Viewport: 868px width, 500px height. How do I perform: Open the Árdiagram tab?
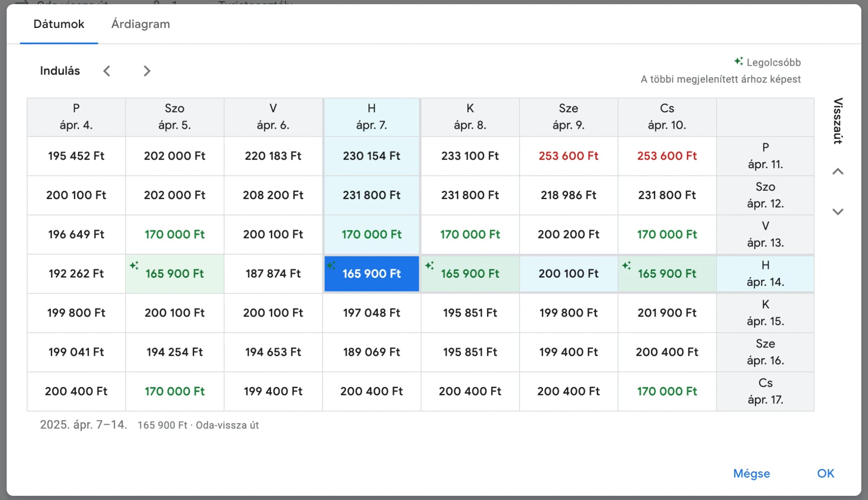(x=140, y=24)
